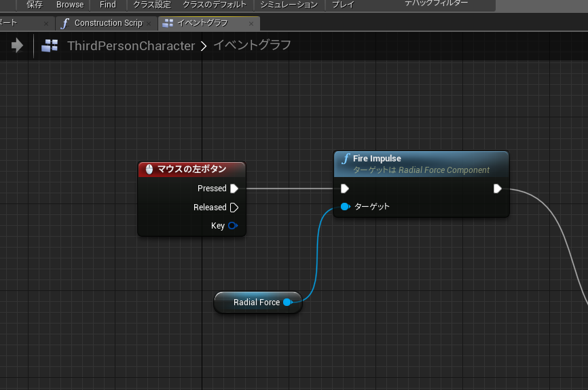Select the Radial Force variable node
588x390 pixels.
coord(257,303)
